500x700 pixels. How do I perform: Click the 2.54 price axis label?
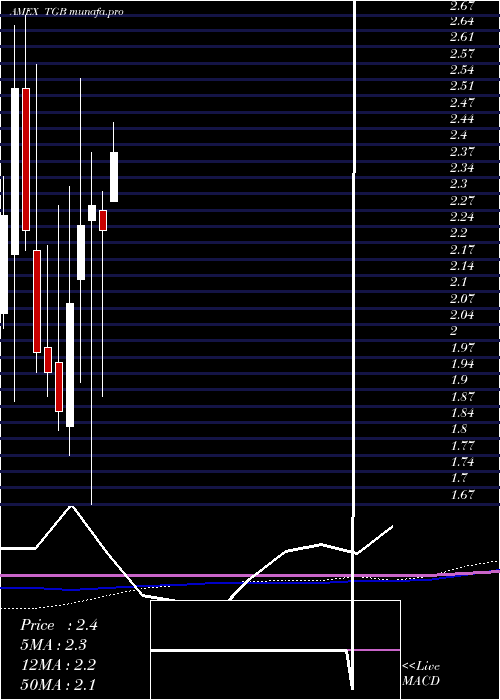tap(462, 70)
